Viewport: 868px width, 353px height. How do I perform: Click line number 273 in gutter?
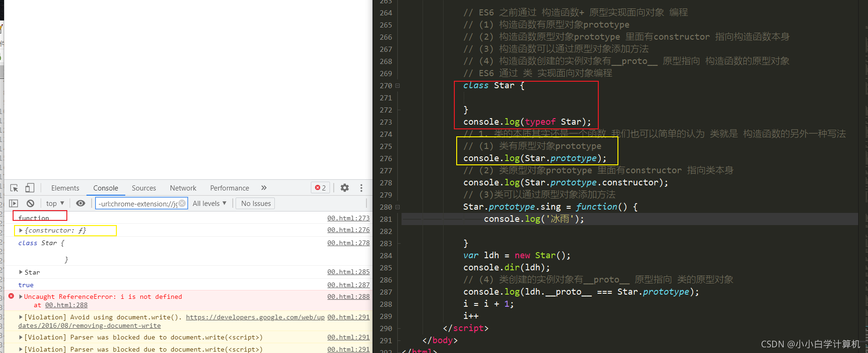(x=386, y=122)
